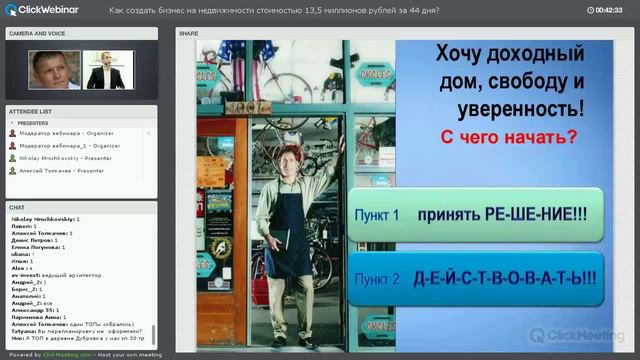Click Алексей Толкачев message 'одни ТОПы собрались'
The image size is (640, 360).
pos(73,324)
